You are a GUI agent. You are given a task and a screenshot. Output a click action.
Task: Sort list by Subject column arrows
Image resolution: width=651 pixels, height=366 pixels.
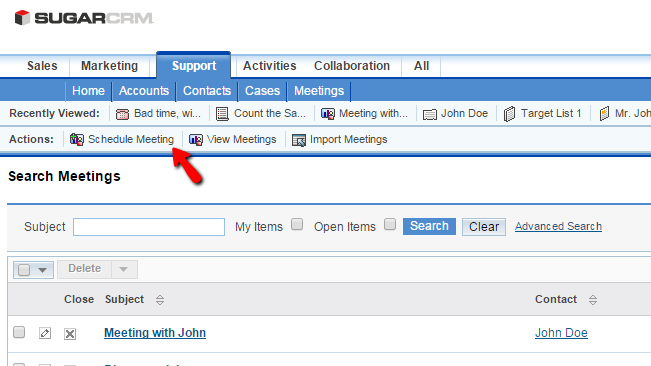pyautogui.click(x=160, y=300)
